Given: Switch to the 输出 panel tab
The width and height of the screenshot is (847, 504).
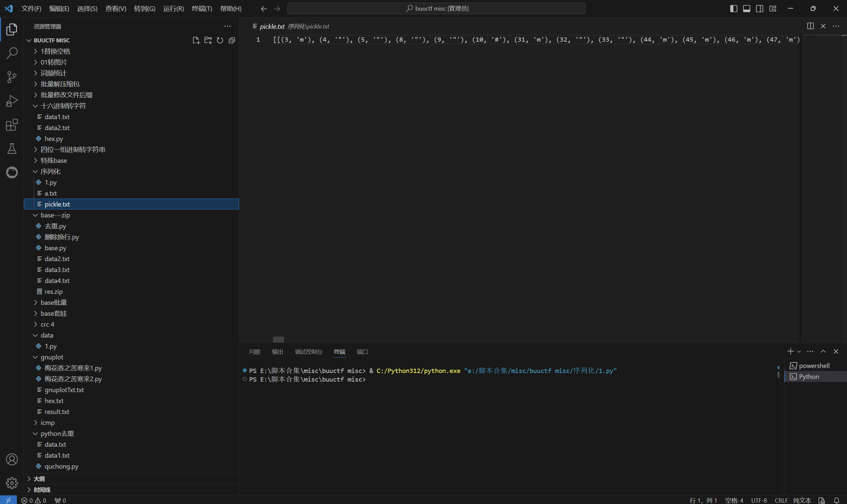Looking at the screenshot, I should click(277, 351).
